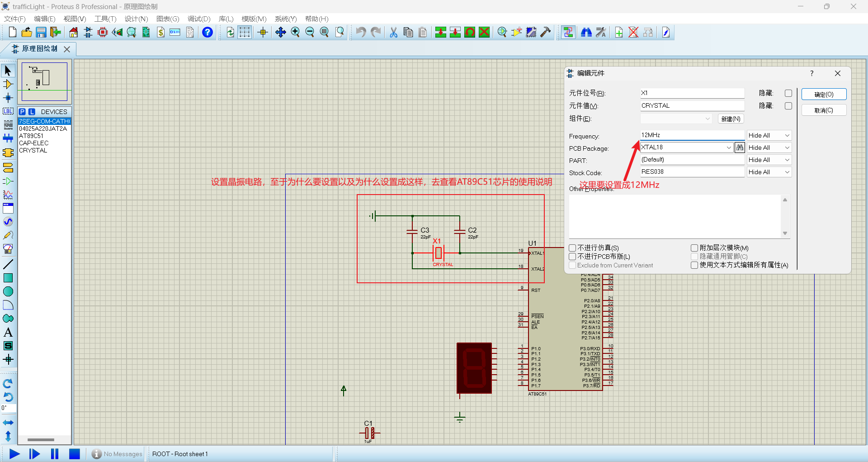Image resolution: width=868 pixels, height=462 pixels.
Task: Click the Zoom In magnifier icon
Action: pyautogui.click(x=295, y=32)
